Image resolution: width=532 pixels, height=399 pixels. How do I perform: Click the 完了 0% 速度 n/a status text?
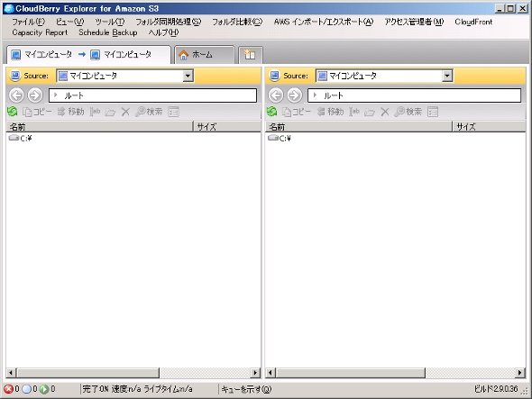point(137,389)
